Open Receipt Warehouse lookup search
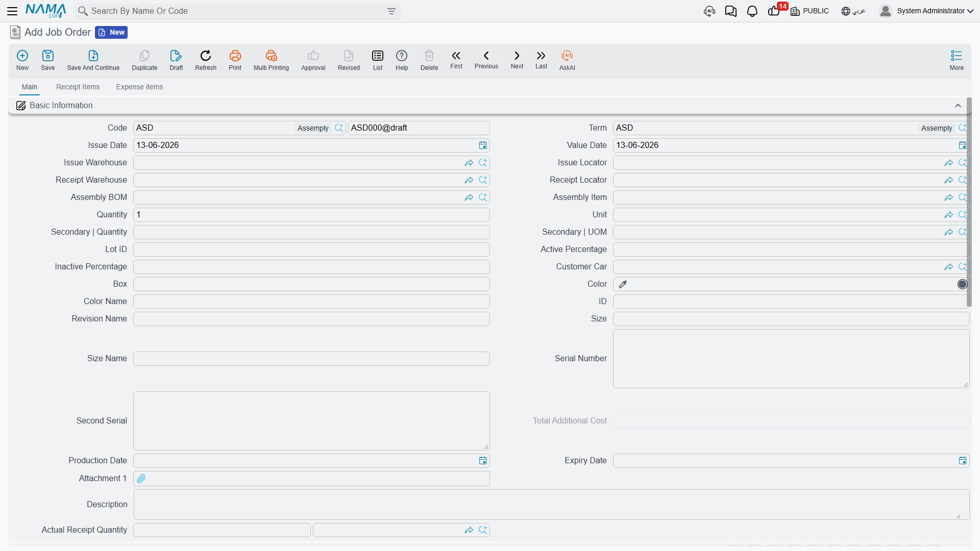980x551 pixels. tap(483, 180)
